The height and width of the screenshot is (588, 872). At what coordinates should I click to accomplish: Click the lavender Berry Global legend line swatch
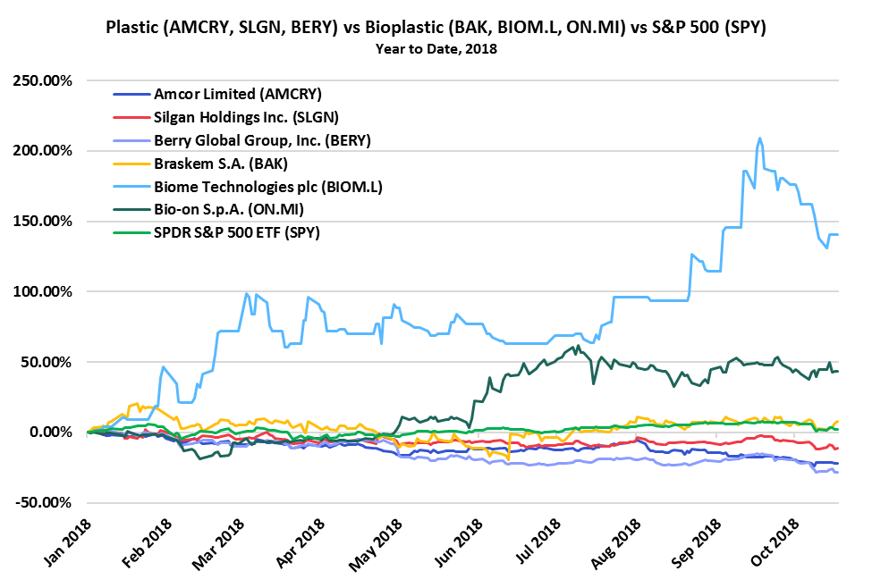(131, 140)
